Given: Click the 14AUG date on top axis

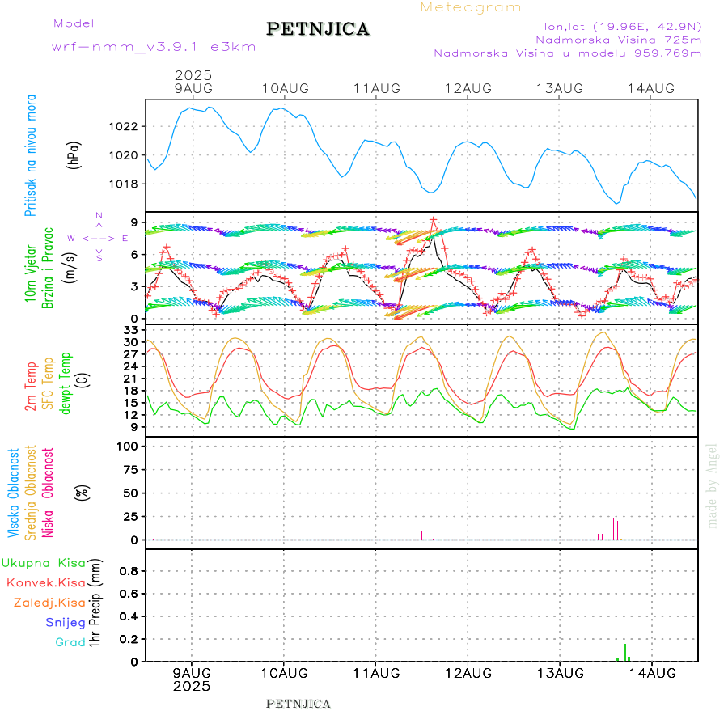Looking at the screenshot, I should pyautogui.click(x=651, y=88).
